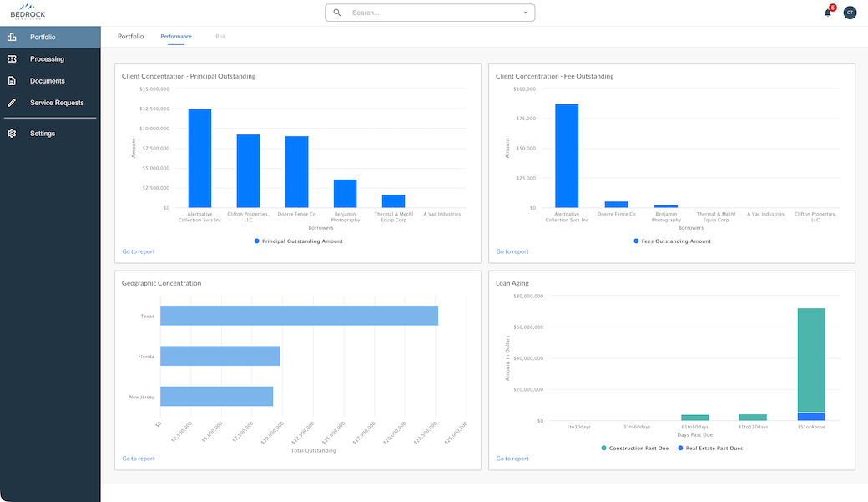Viewport: 868px width, 502px height.
Task: Open the notifications bell
Action: [x=828, y=13]
